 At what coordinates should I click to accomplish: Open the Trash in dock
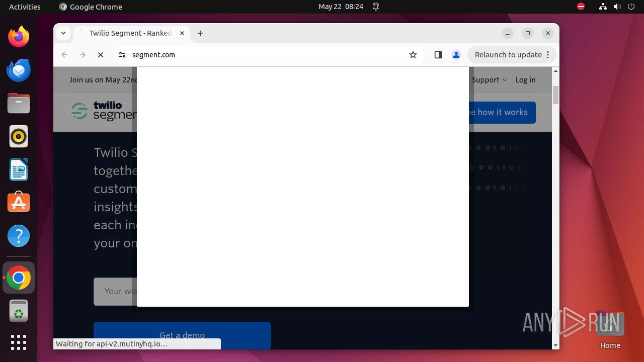(19, 311)
